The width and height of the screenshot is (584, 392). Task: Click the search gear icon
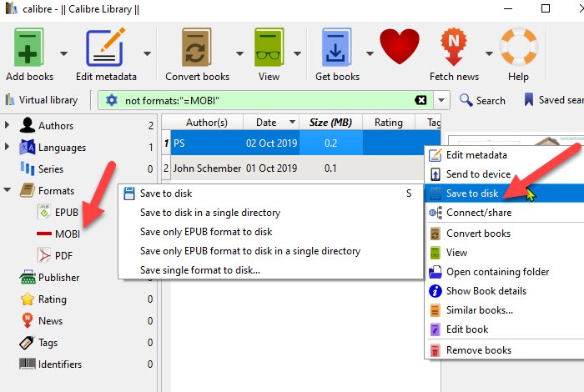coord(111,100)
